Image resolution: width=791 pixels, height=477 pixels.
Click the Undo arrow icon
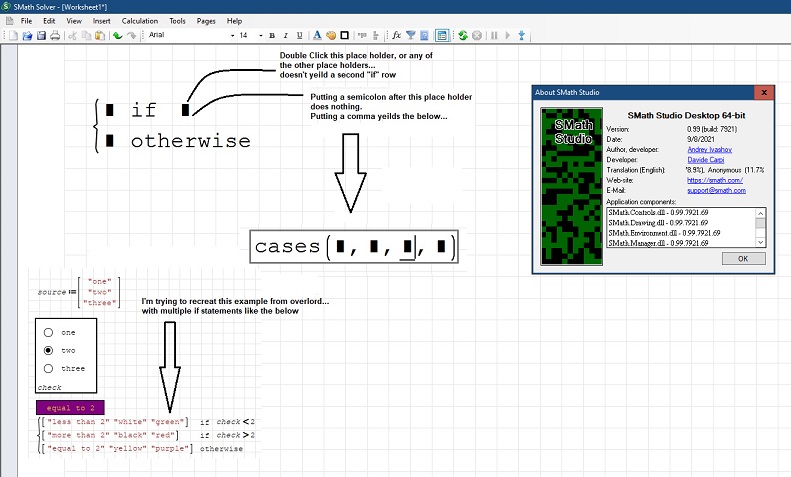point(118,36)
